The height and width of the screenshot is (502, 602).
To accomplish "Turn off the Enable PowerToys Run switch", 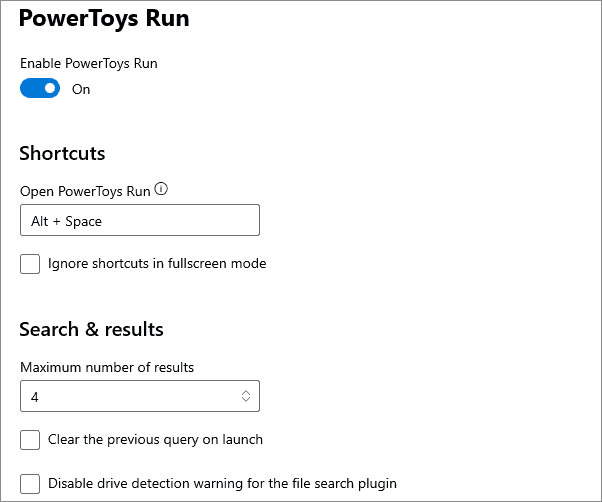I will coord(40,88).
